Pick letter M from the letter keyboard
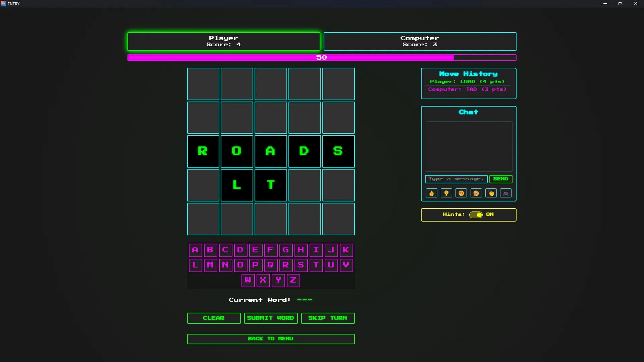Viewport: 644px width, 362px height. tap(210, 265)
